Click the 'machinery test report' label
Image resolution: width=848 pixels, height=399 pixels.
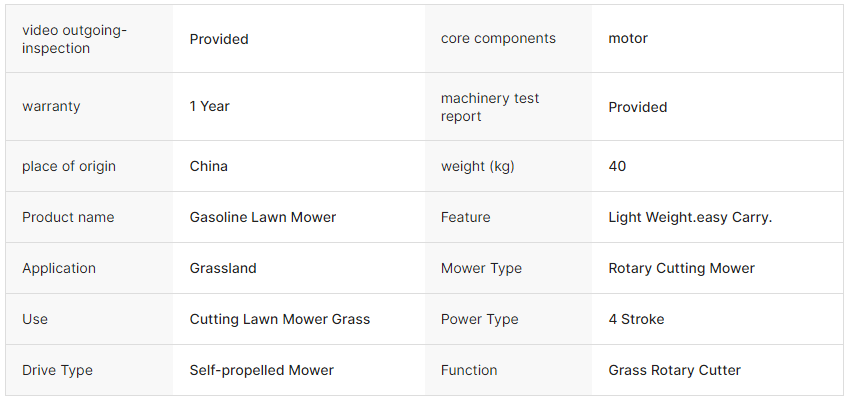point(489,107)
